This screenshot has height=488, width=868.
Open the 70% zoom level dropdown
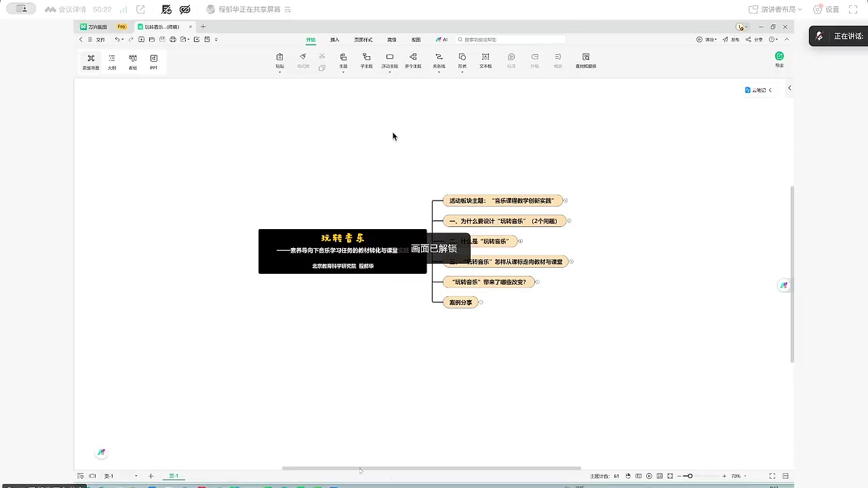coord(738,476)
